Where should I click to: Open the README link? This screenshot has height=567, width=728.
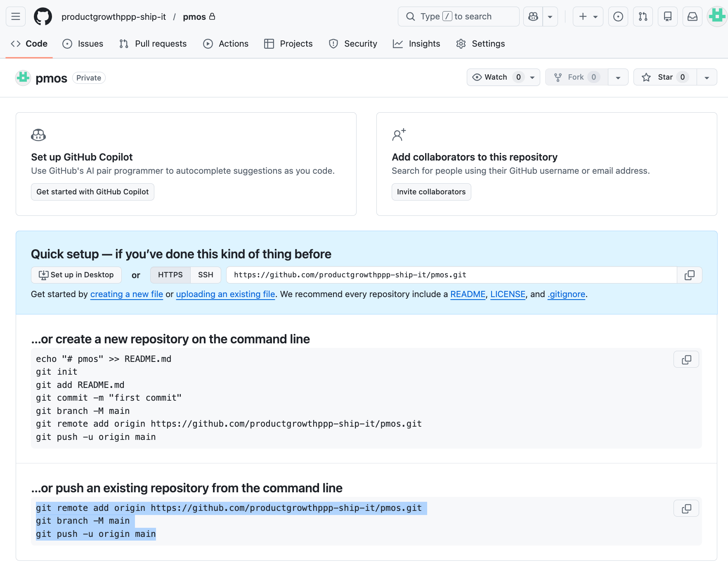click(468, 294)
